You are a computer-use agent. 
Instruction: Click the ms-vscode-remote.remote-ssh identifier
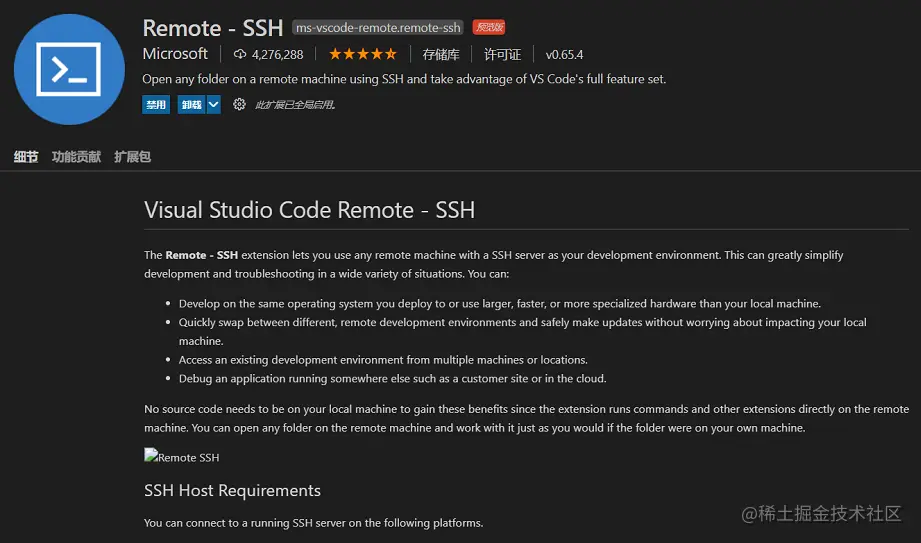click(378, 28)
